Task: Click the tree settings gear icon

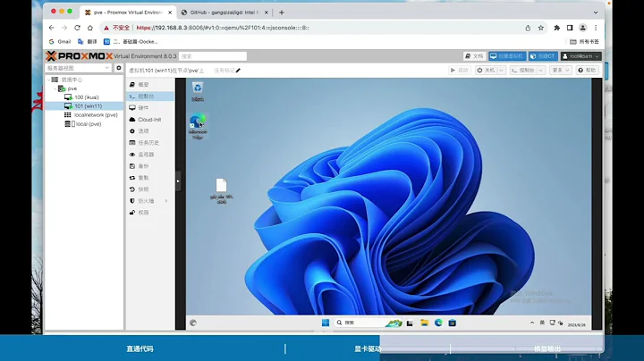Action: 119,68
